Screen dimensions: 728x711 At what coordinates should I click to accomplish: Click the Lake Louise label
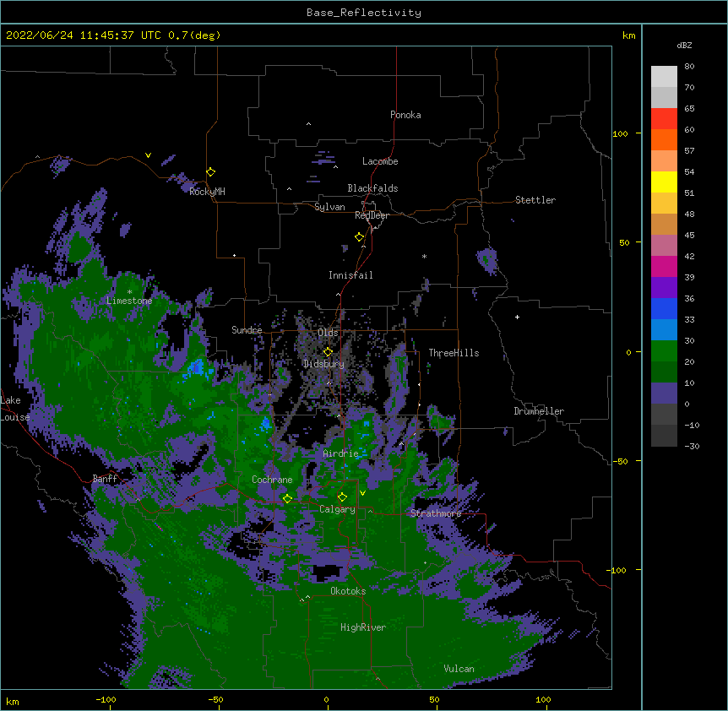point(15,409)
